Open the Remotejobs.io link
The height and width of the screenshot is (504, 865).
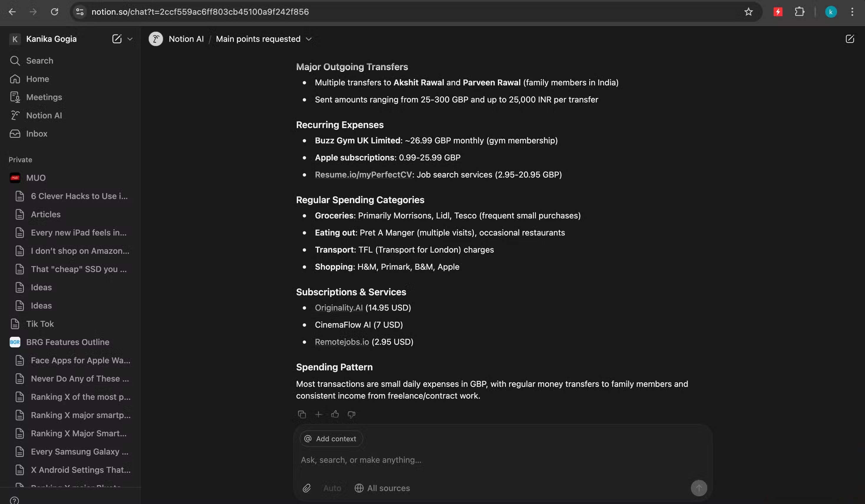coord(342,342)
